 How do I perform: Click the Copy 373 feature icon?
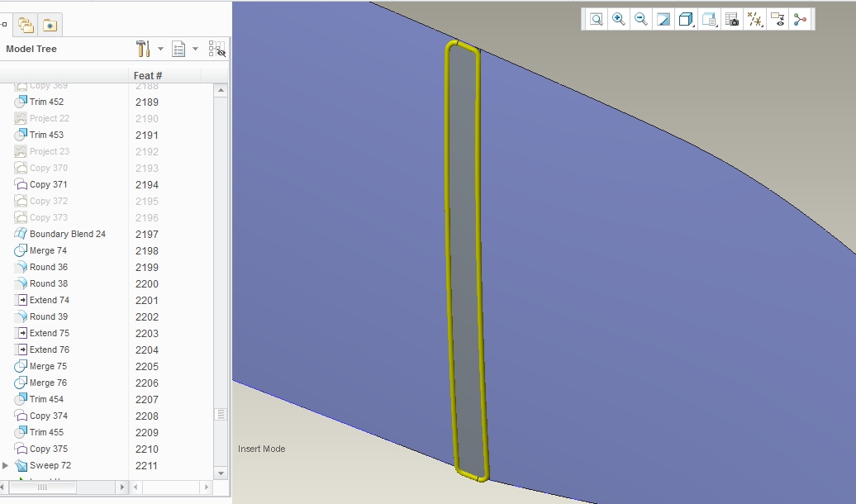[21, 217]
